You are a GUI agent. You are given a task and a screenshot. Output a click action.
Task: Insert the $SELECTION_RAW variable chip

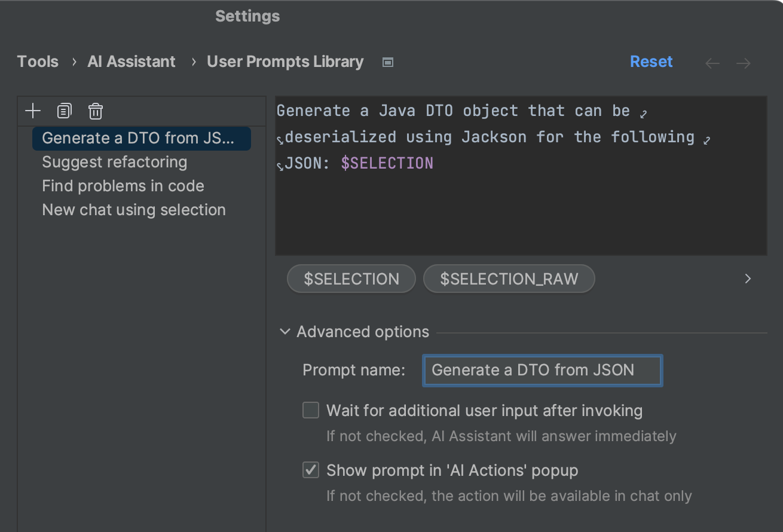click(x=509, y=279)
